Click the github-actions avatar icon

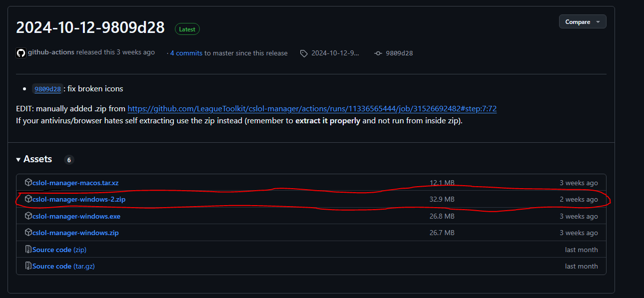pos(21,53)
